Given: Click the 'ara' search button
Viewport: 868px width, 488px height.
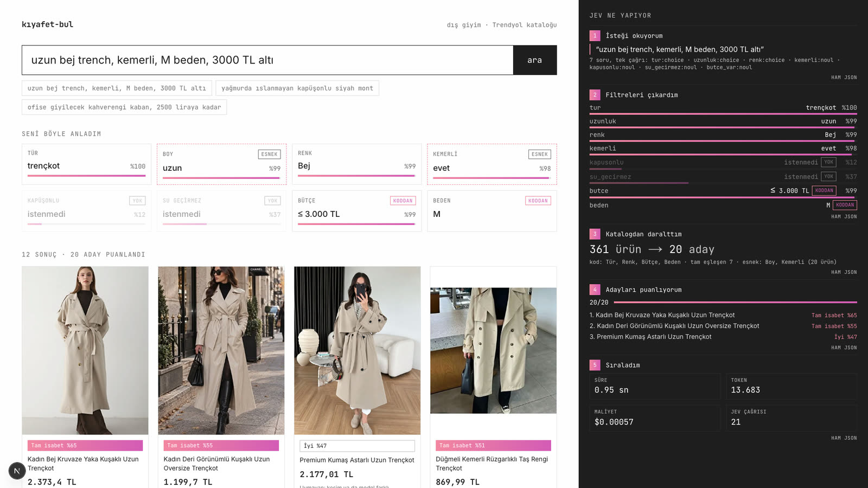Looking at the screenshot, I should [534, 60].
